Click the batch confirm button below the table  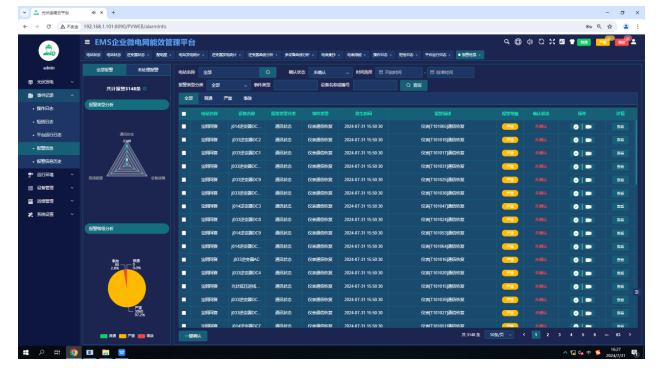[x=193, y=336]
